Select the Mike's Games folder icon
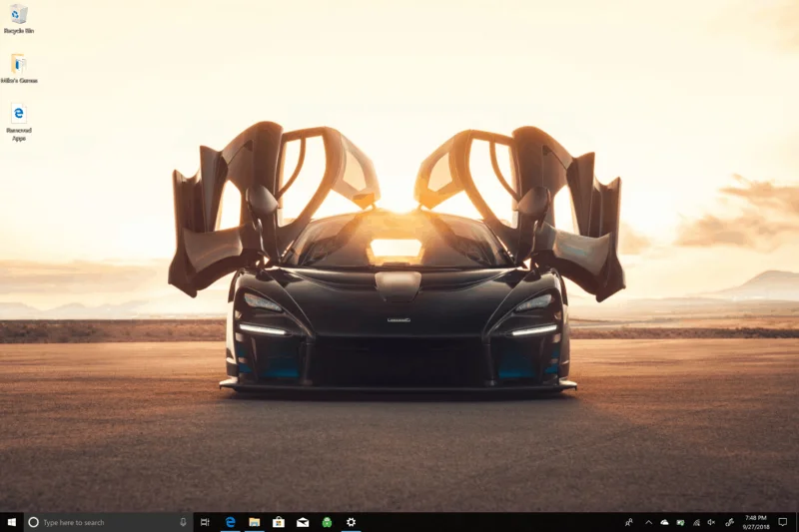 point(18,66)
